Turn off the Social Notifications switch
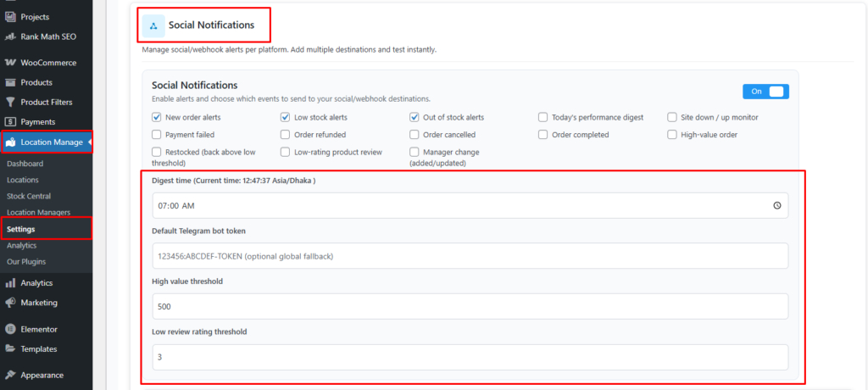Viewport: 868px width, 390px height. 765,92
